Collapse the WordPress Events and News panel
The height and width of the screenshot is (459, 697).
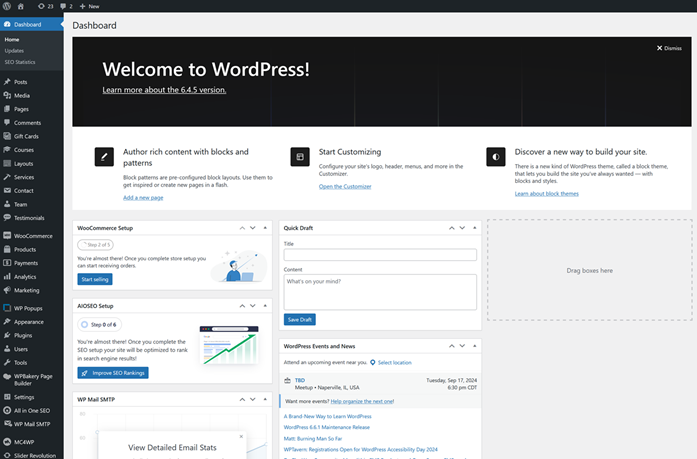(x=474, y=346)
